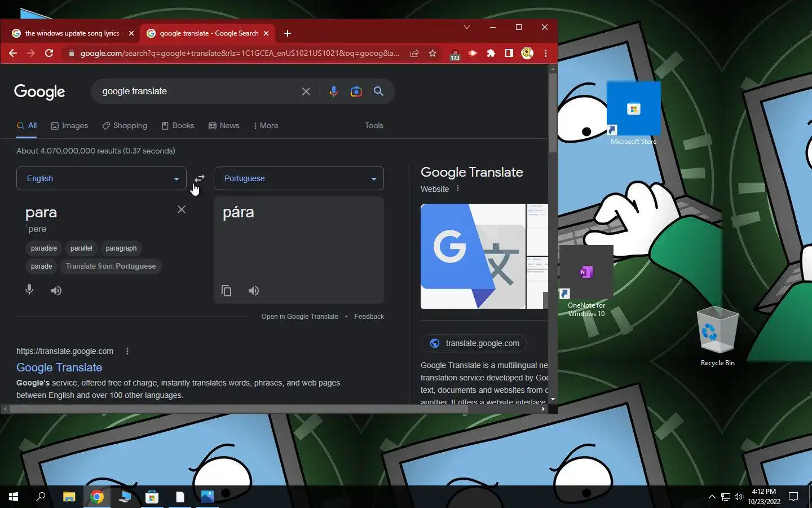The width and height of the screenshot is (812, 508).
Task: Start voice input in translate box
Action: pyautogui.click(x=29, y=290)
